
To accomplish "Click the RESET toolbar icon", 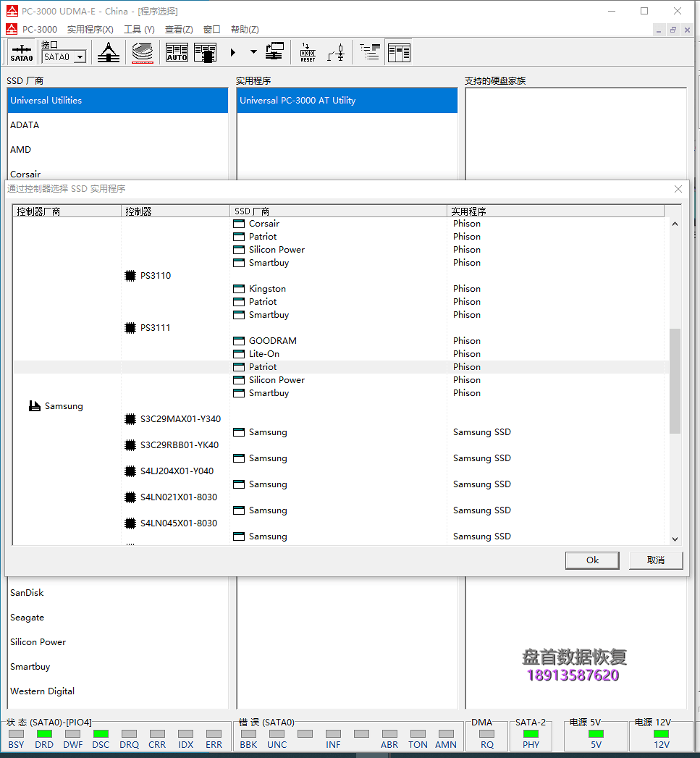I will [x=308, y=53].
